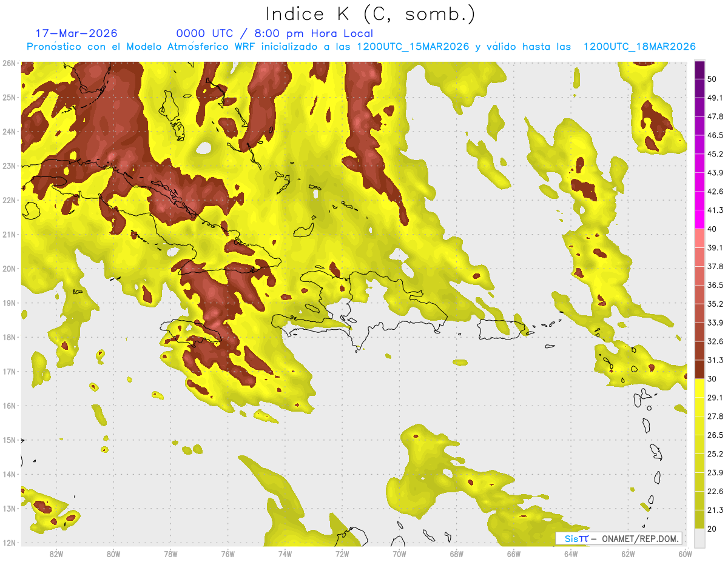Click the colorbar value "26.5"

tap(715, 435)
